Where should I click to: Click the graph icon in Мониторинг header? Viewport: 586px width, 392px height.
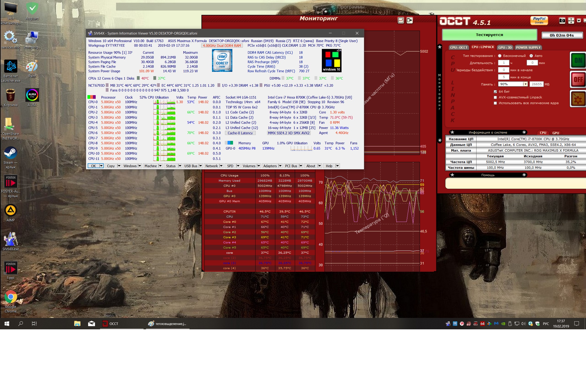coord(401,21)
